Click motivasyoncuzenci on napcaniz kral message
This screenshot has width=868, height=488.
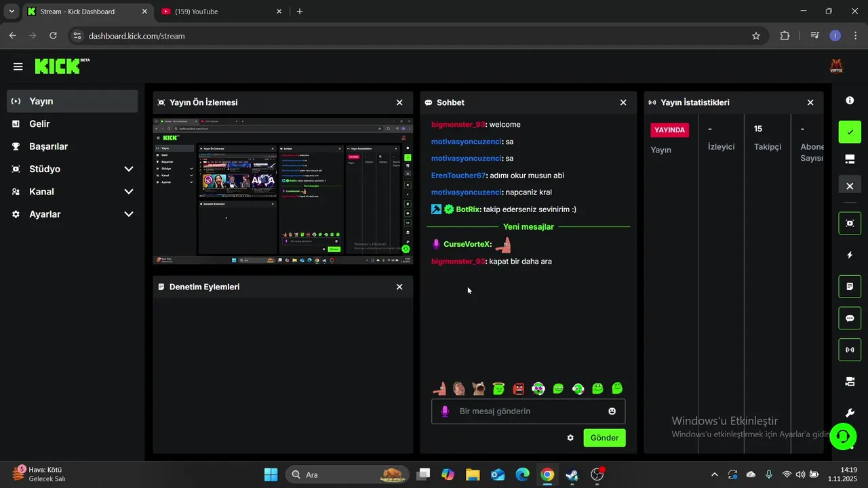point(467,192)
